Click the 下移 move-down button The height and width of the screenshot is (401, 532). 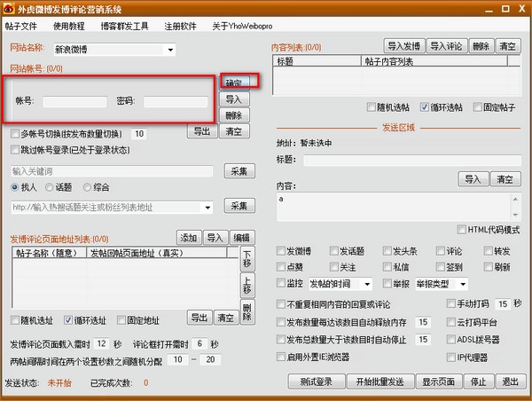coord(247,259)
